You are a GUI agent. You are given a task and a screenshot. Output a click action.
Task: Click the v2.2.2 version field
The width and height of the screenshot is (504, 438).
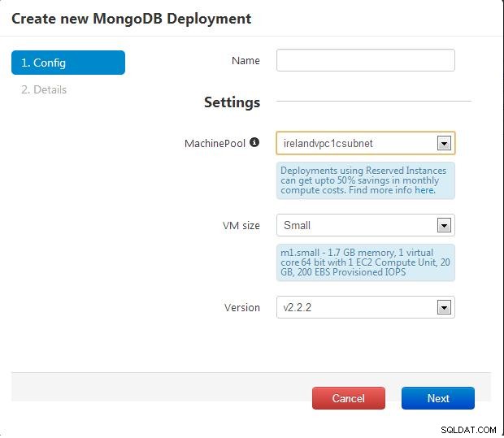366,307
